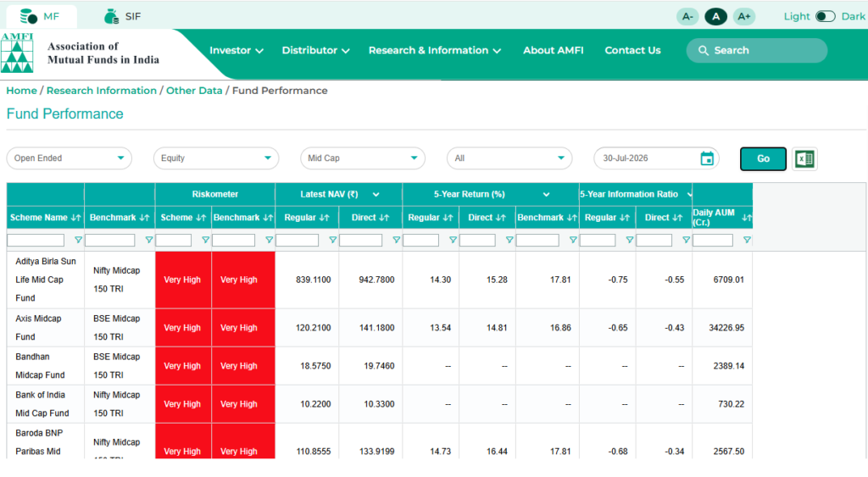The image size is (868, 477).
Task: Open filter icon for 5-Year Return Benchmark
Action: 573,240
